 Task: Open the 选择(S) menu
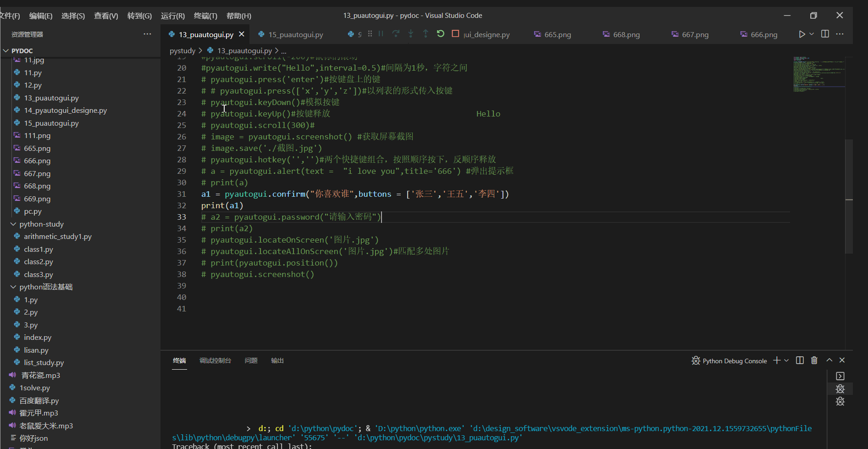pos(73,16)
